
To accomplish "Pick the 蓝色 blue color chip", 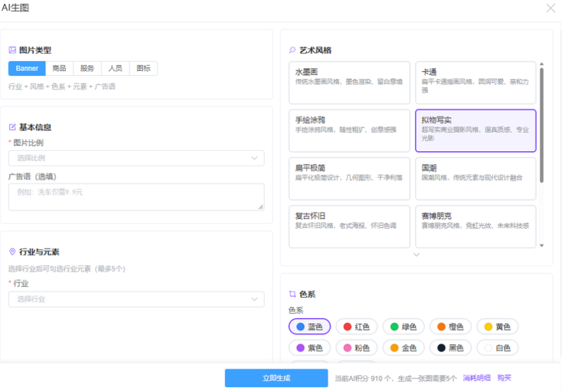I will [310, 326].
